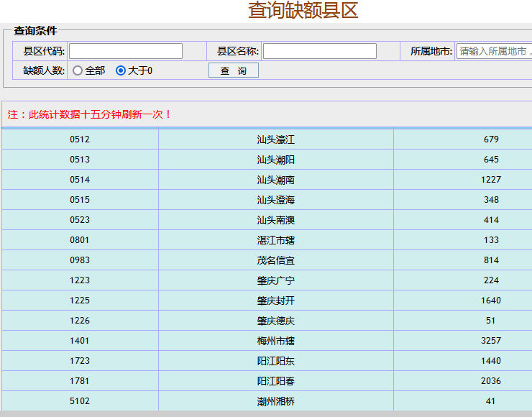Select the 大于0 radio button
532x417 pixels.
[121, 70]
